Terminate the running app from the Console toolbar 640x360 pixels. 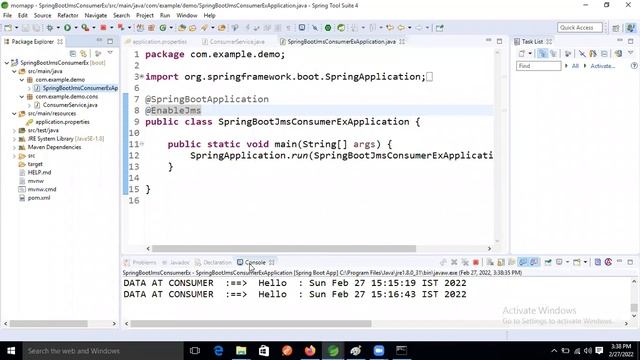pos(476,262)
